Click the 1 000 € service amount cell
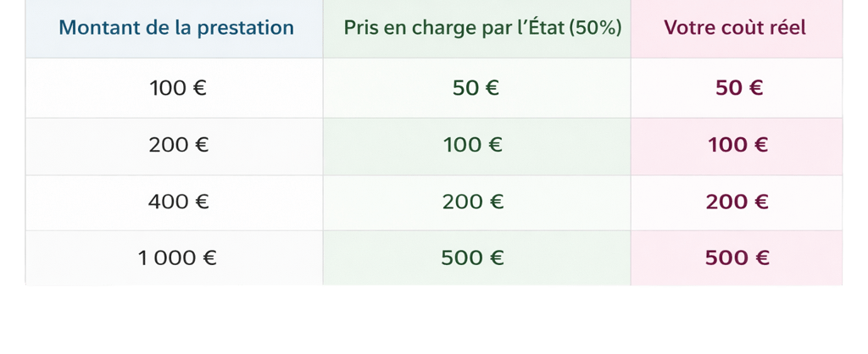This screenshot has height=354, width=868. (177, 258)
